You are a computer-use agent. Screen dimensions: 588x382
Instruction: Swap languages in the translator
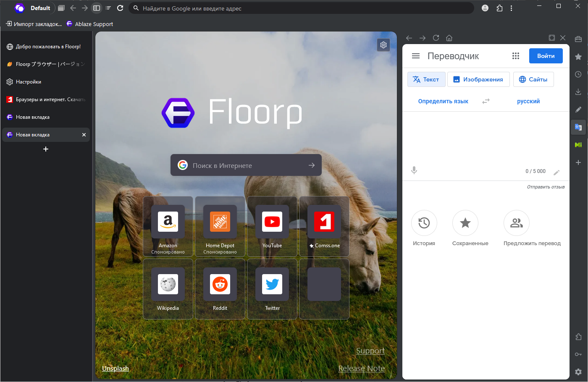tap(486, 101)
